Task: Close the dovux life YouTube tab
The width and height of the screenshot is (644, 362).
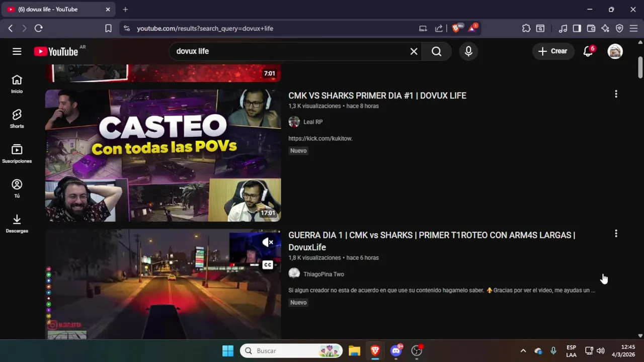Action: pyautogui.click(x=108, y=10)
